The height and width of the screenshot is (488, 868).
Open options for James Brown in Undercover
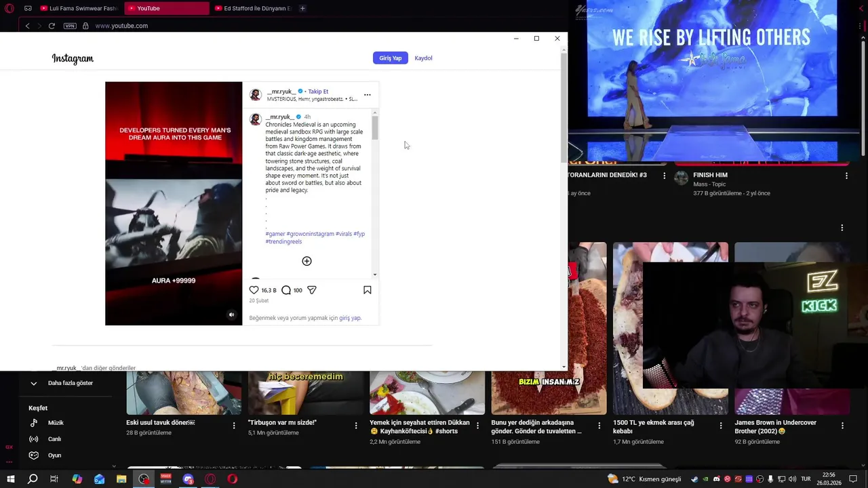point(842,426)
